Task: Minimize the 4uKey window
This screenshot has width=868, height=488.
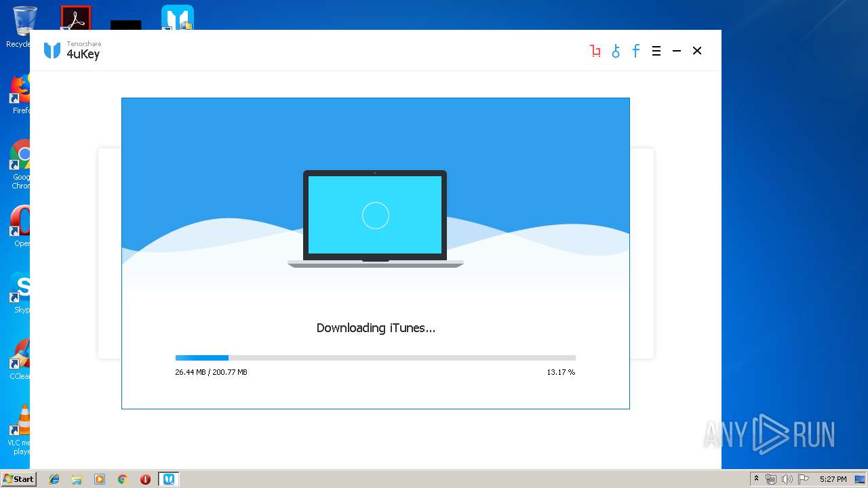Action: 677,51
